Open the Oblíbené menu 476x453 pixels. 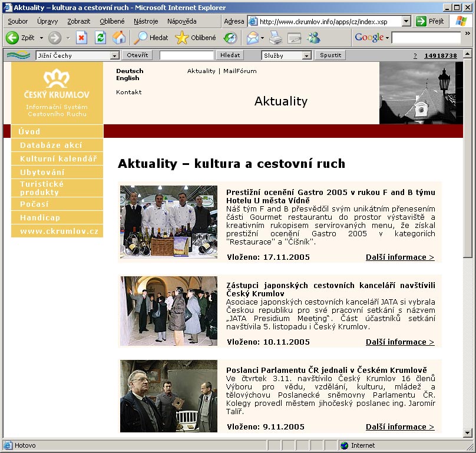click(112, 21)
